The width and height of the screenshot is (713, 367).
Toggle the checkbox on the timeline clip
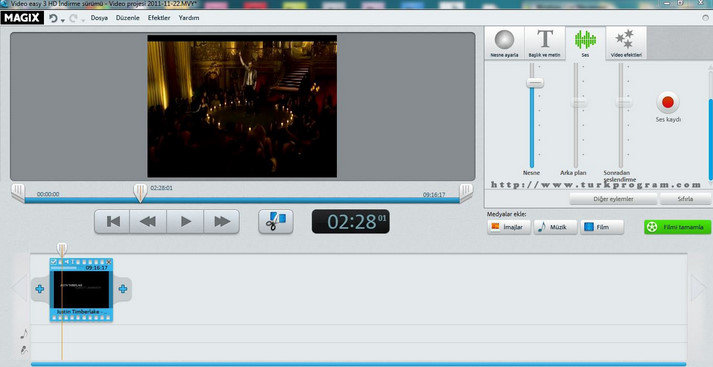(x=54, y=262)
